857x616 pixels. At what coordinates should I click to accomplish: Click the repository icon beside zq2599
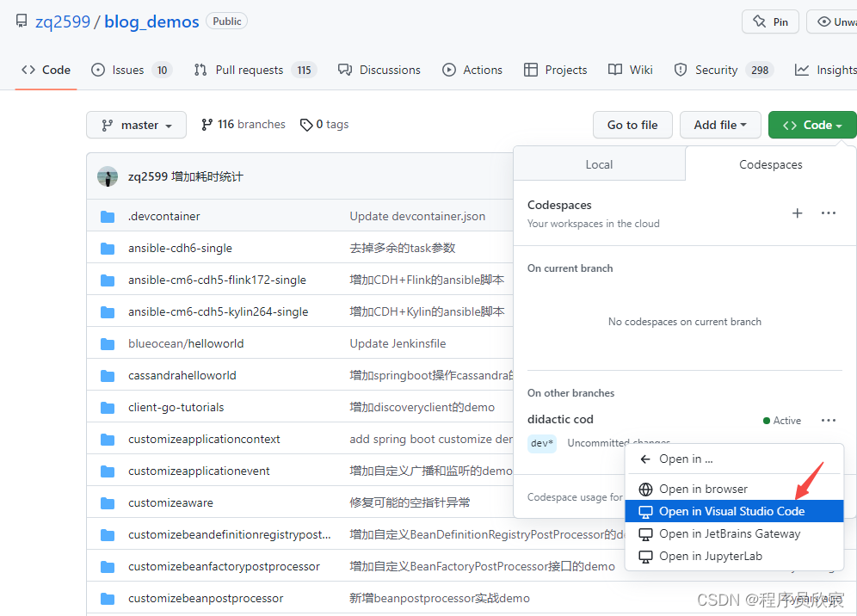[22, 22]
